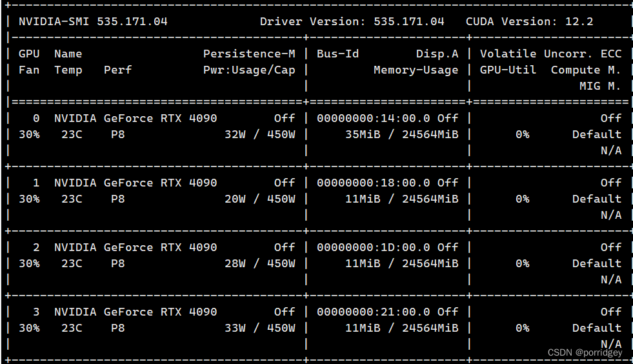
Task: Click bus ID 00000000:18:00.0
Action: (374, 183)
